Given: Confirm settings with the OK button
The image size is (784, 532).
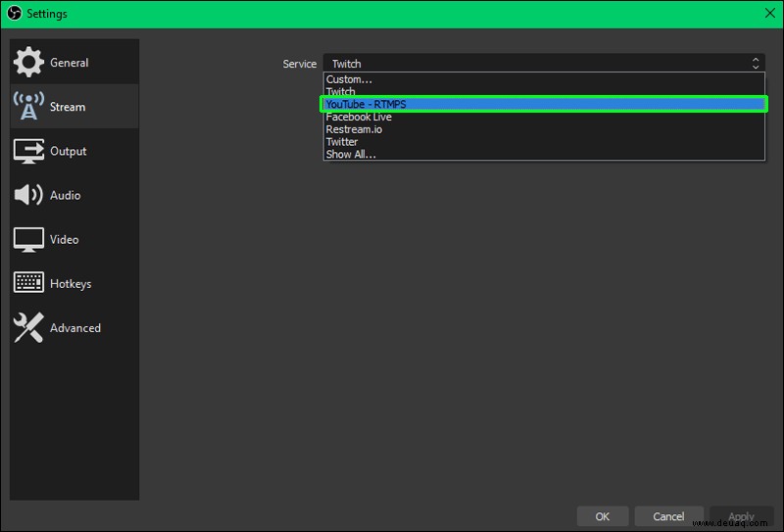Looking at the screenshot, I should click(603, 516).
